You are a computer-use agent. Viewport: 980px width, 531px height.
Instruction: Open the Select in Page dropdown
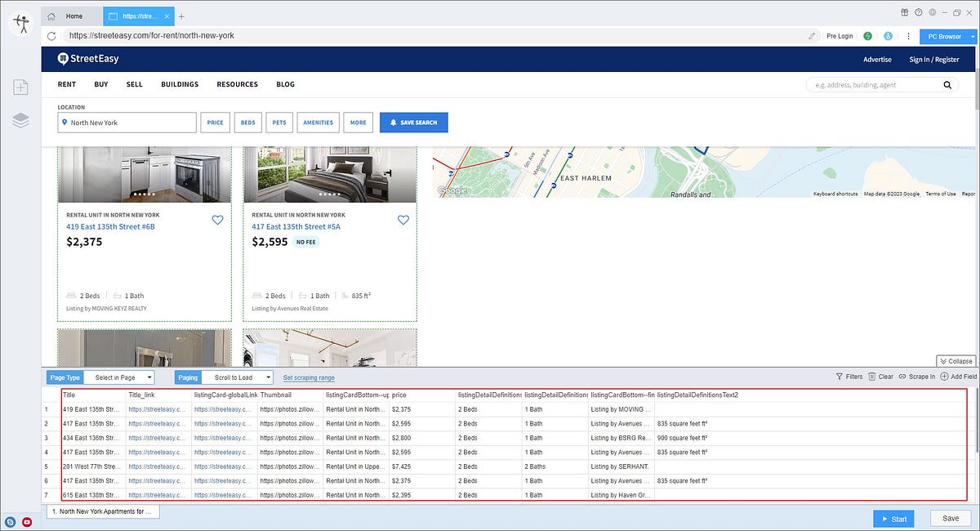coord(120,377)
